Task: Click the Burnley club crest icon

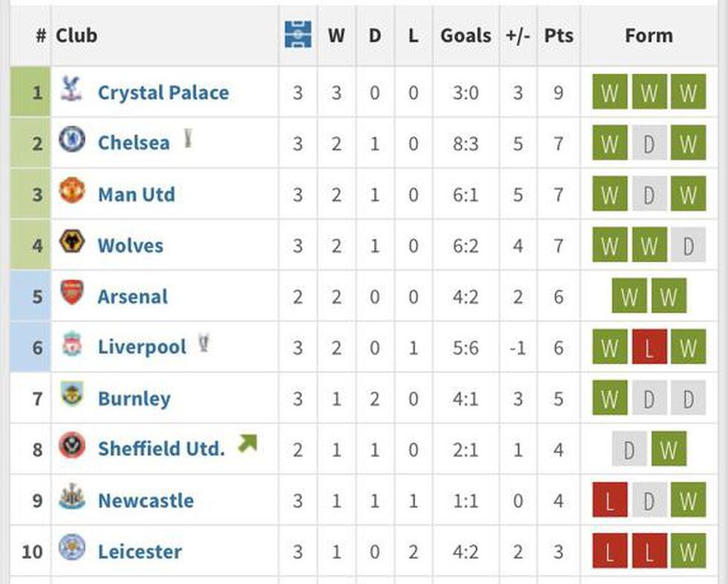Action: coord(72,396)
